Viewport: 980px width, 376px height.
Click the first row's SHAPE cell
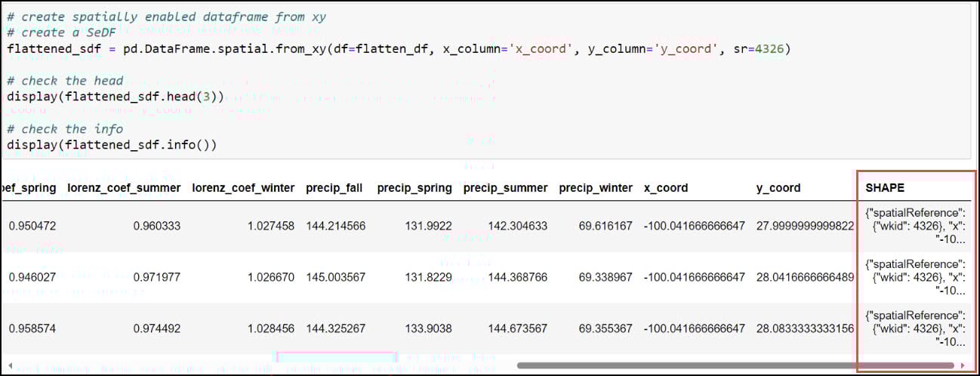[x=915, y=227]
